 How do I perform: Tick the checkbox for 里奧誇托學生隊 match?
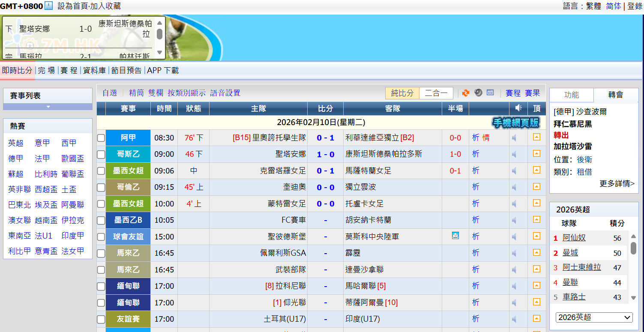pos(101,138)
